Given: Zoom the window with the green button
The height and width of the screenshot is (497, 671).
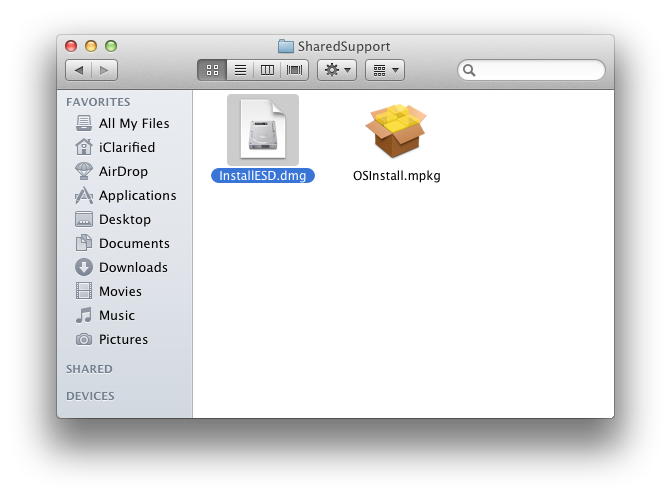Looking at the screenshot, I should (111, 46).
